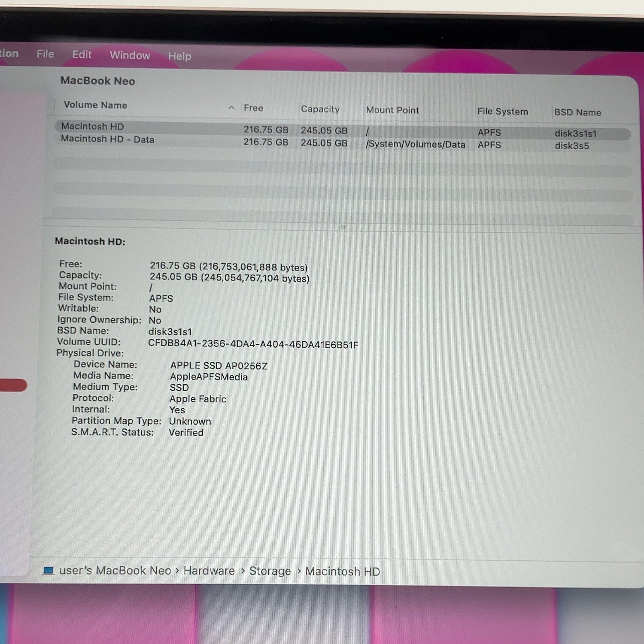Click the Free value 216.75 GB in details

click(229, 267)
